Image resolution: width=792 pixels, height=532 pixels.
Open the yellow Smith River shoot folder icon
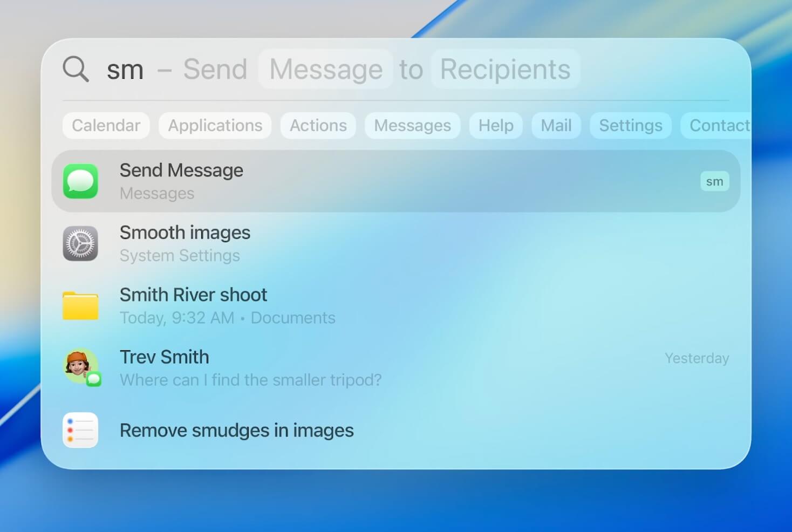click(80, 306)
